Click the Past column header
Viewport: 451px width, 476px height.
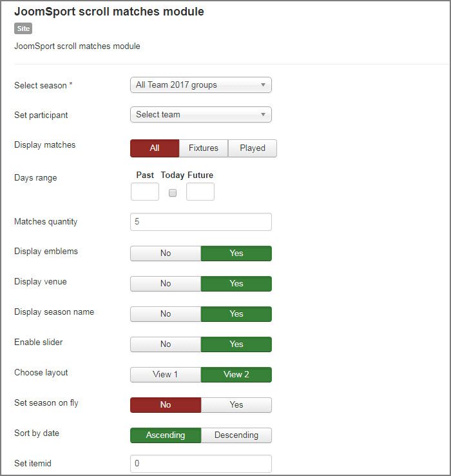click(x=145, y=175)
